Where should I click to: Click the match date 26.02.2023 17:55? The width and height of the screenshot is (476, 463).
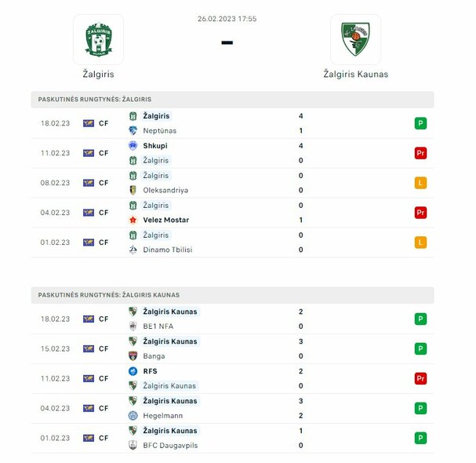(x=227, y=19)
